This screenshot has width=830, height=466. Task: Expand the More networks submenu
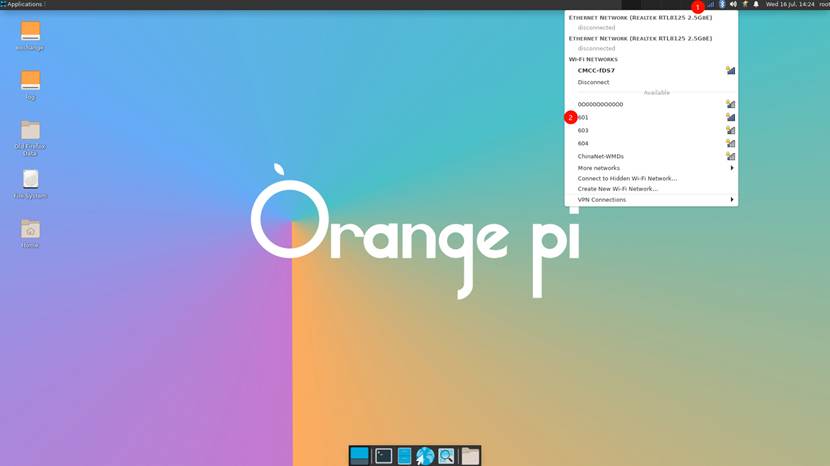tap(651, 168)
